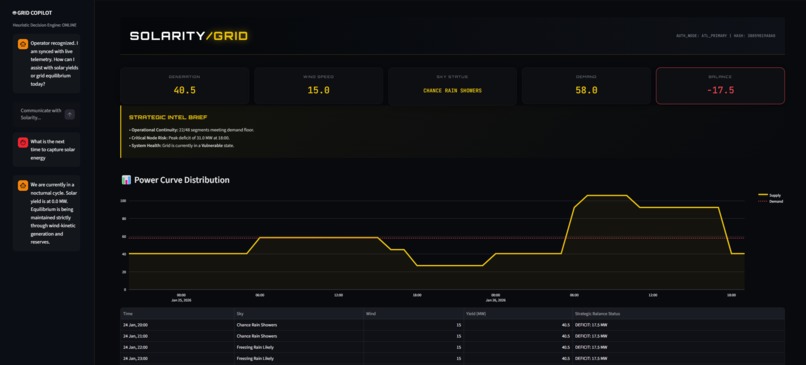This screenshot has width=806, height=365.
Task: Click the 'Operational Continuity' brief line
Action: pyautogui.click(x=191, y=130)
